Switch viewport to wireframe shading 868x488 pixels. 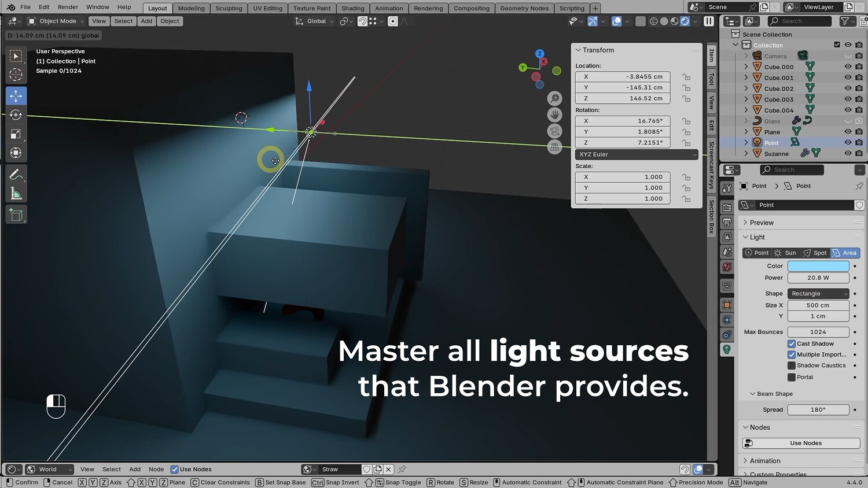(x=653, y=21)
